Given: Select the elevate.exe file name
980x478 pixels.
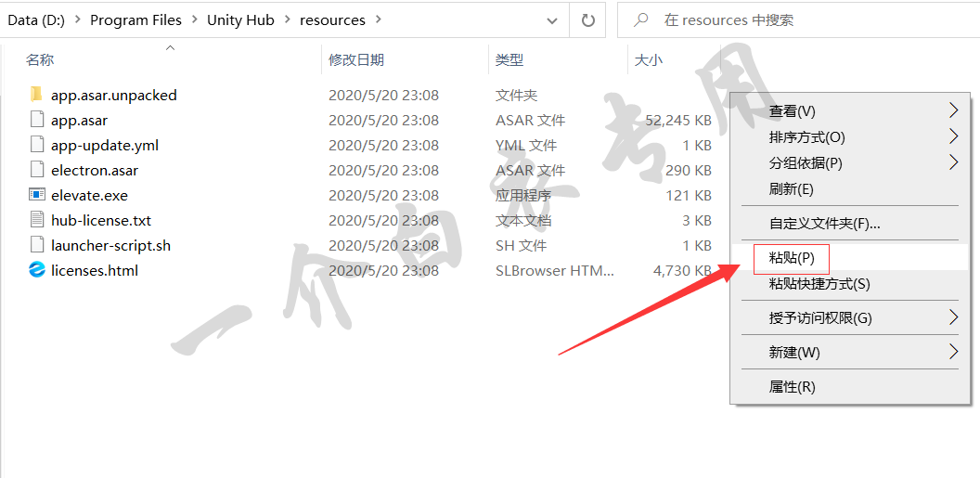Looking at the screenshot, I should point(89,195).
